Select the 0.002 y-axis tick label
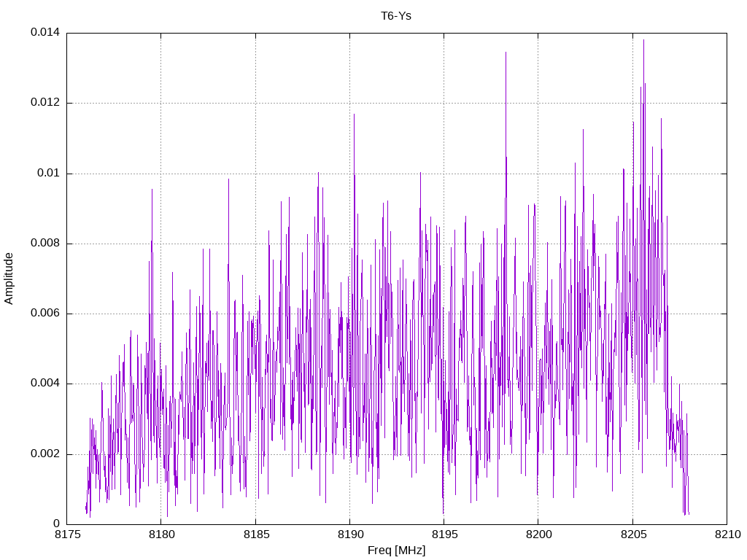747x560 pixels. [x=45, y=454]
